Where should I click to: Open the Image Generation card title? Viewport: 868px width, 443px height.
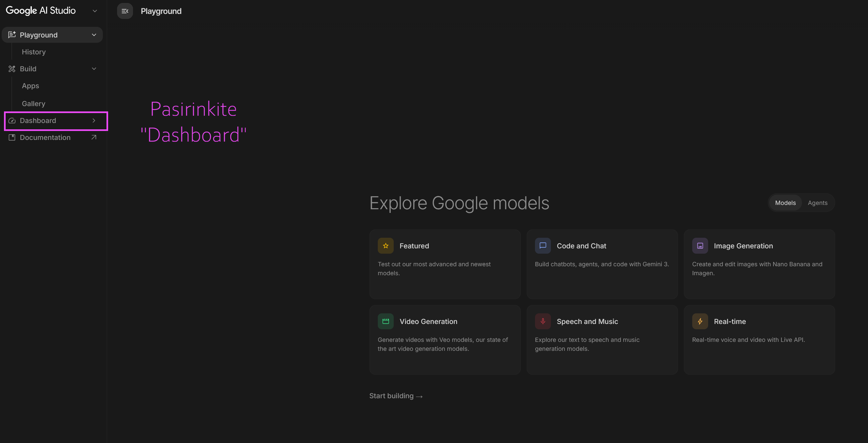click(743, 246)
